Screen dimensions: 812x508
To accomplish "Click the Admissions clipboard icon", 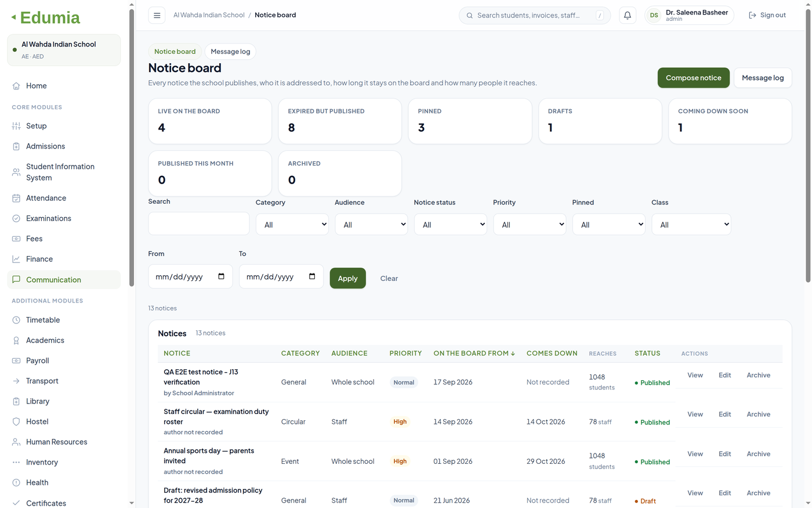I will (16, 146).
